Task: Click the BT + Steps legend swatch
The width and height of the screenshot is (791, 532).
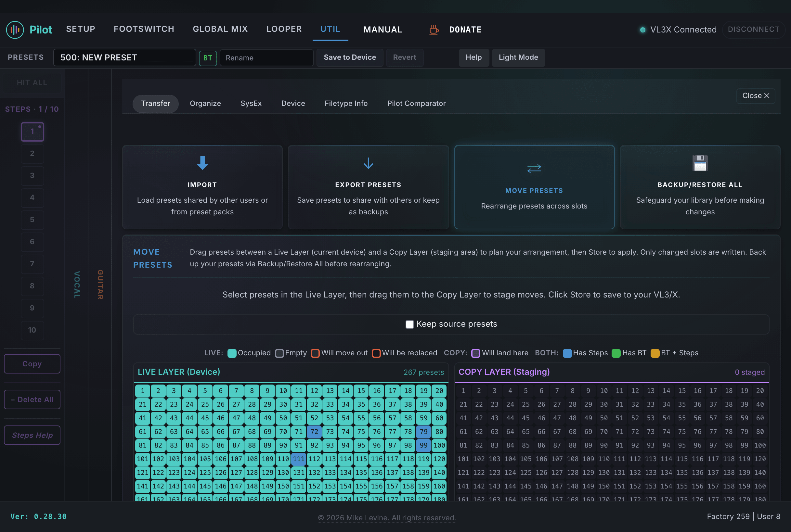Action: (655, 353)
